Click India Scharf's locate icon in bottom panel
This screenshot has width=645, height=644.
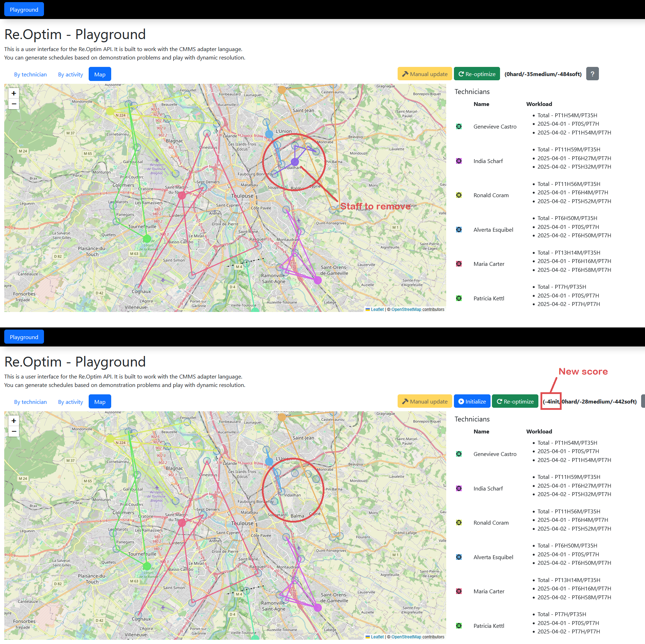tap(459, 488)
